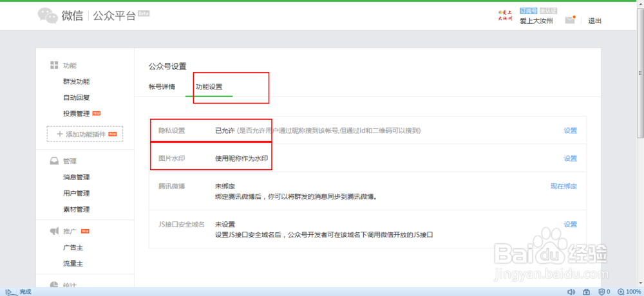The height and width of the screenshot is (296, 644).
Task: Click the 公众平台 title text
Action: click(114, 16)
